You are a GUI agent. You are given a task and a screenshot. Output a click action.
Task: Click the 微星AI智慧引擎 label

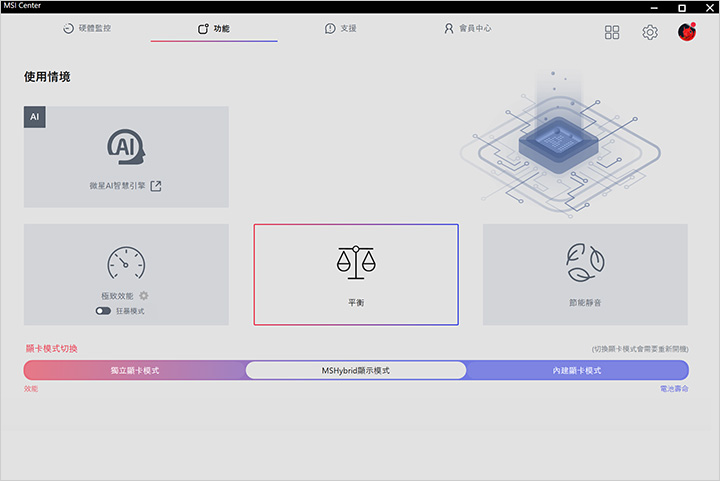117,186
